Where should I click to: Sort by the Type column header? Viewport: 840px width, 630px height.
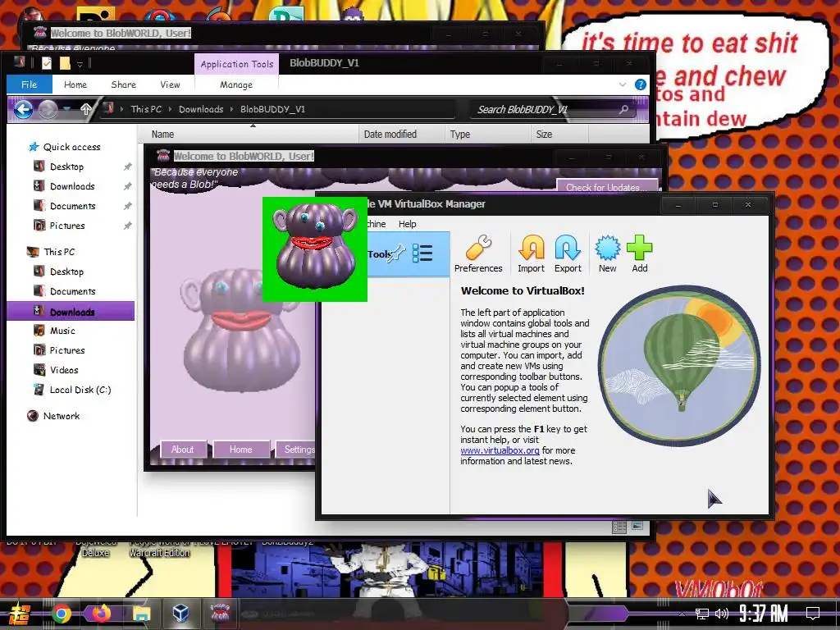pyautogui.click(x=487, y=134)
